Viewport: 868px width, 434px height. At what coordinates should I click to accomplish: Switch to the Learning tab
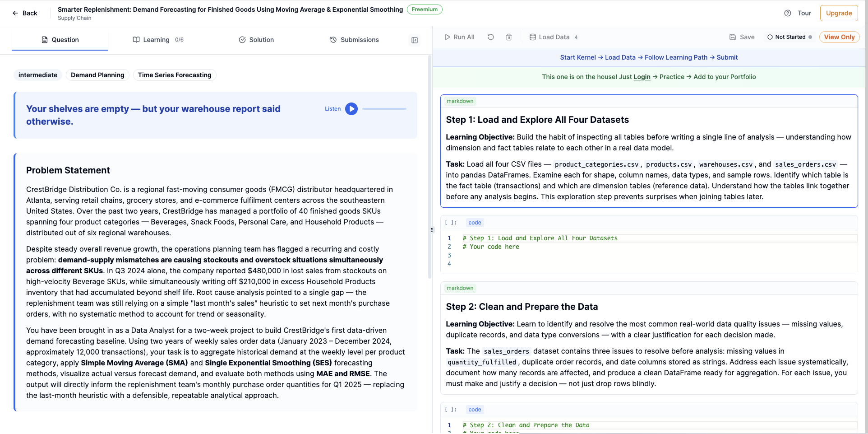tap(158, 40)
